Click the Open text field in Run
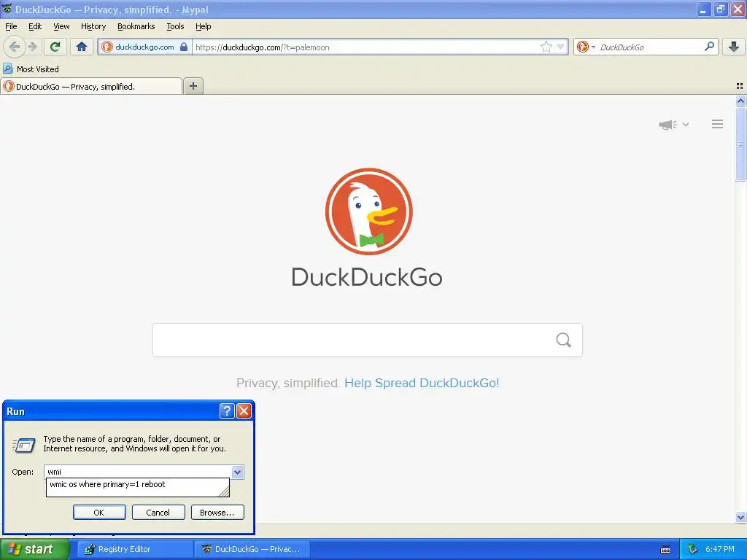Viewport: 747px width, 560px height. [138, 472]
